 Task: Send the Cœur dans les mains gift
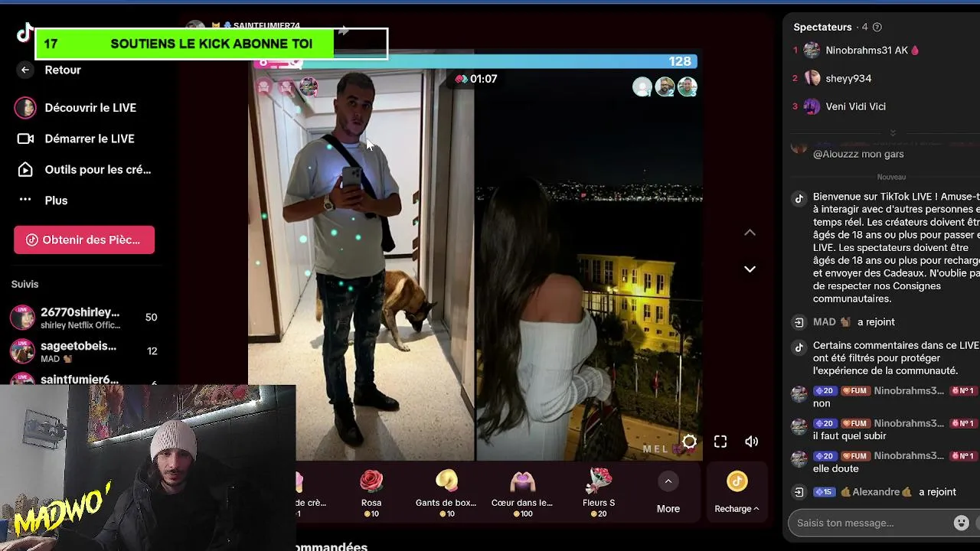pos(522,494)
